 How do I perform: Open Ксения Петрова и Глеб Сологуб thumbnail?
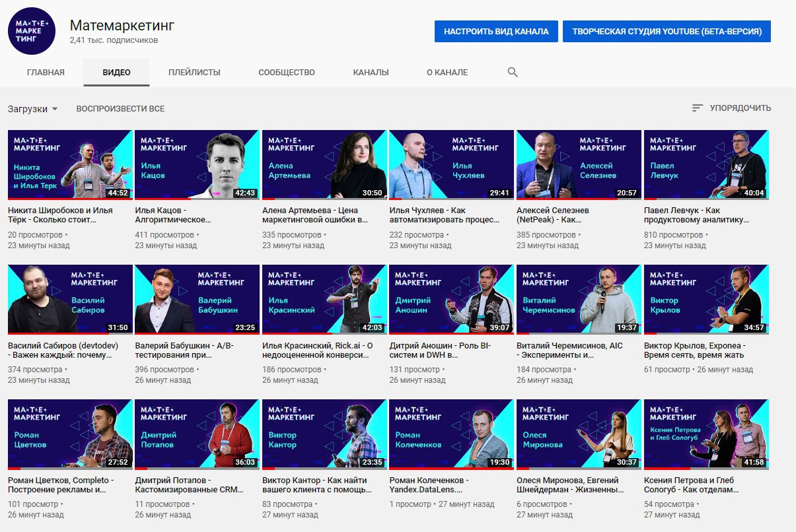(706, 434)
